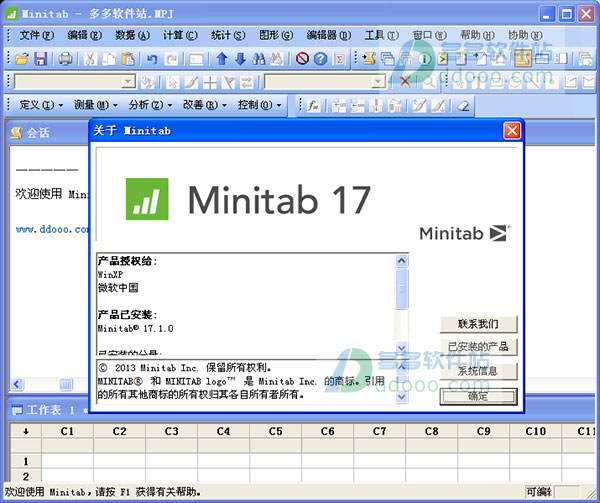This screenshot has height=503, width=600.
Task: Open the 分析(Z) dropdown
Action: pos(150,105)
